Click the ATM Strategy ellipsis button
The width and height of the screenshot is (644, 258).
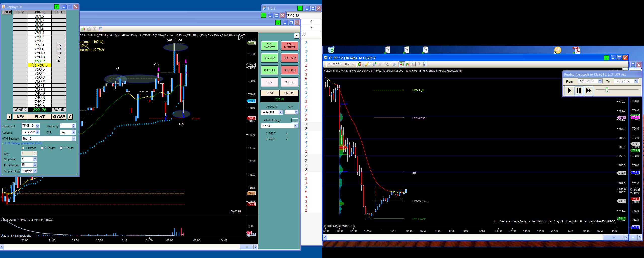[295, 120]
